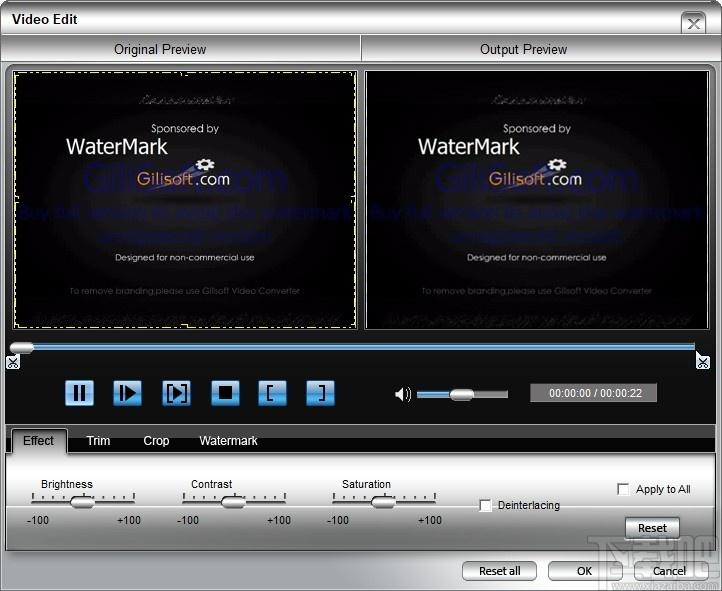Click the Reset all button
This screenshot has width=722, height=591.
tap(500, 571)
